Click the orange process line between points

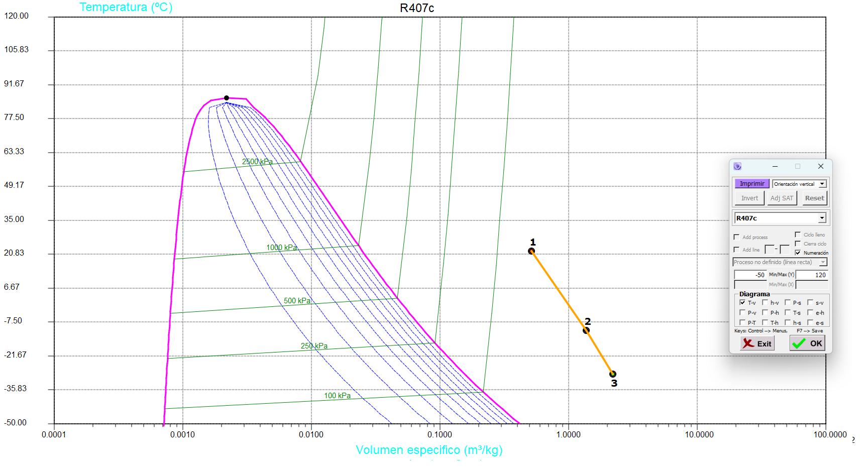[559, 291]
